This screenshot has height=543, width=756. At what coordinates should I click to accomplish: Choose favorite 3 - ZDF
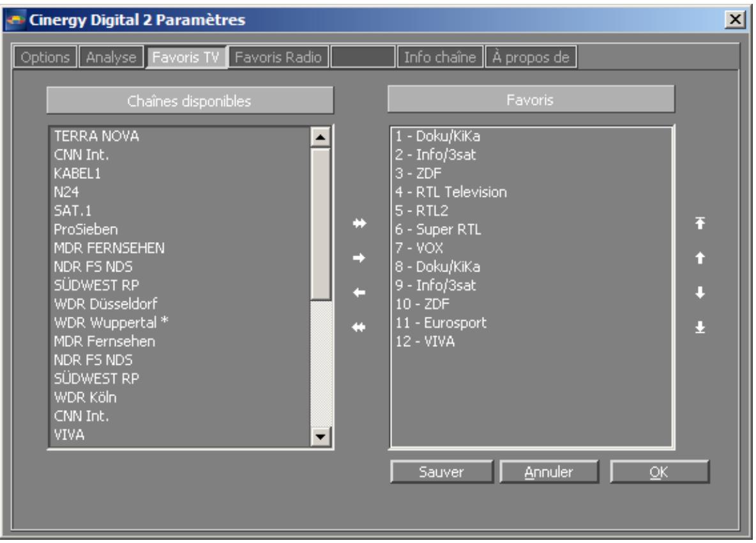click(x=531, y=174)
